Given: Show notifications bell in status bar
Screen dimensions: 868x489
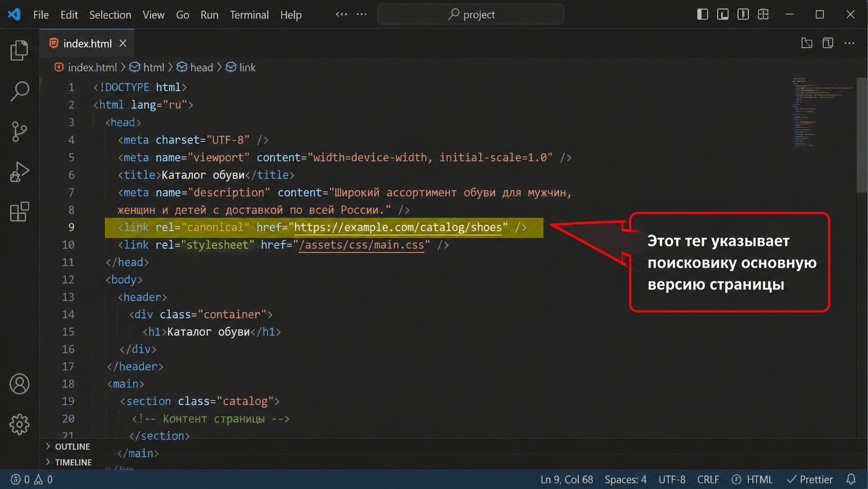Looking at the screenshot, I should (x=851, y=479).
